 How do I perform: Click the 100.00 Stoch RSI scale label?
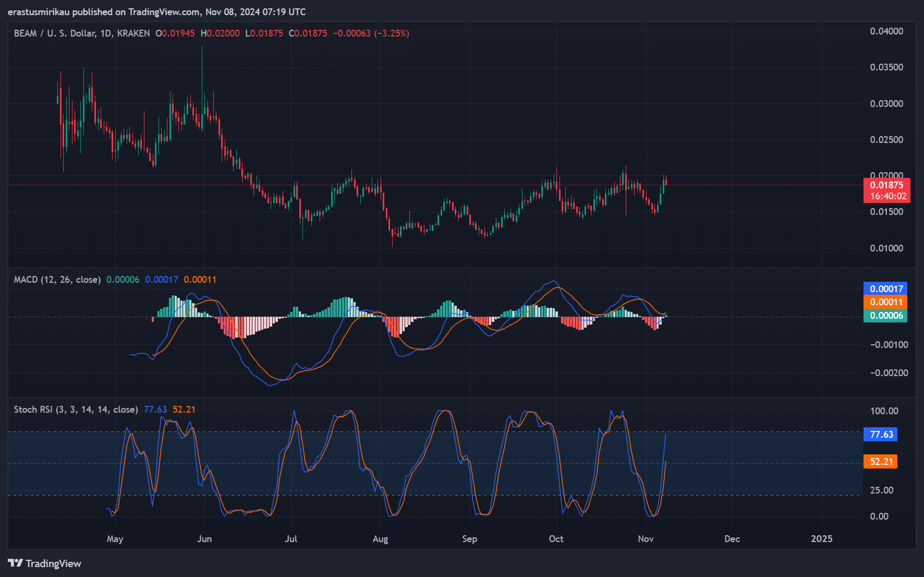pos(884,411)
